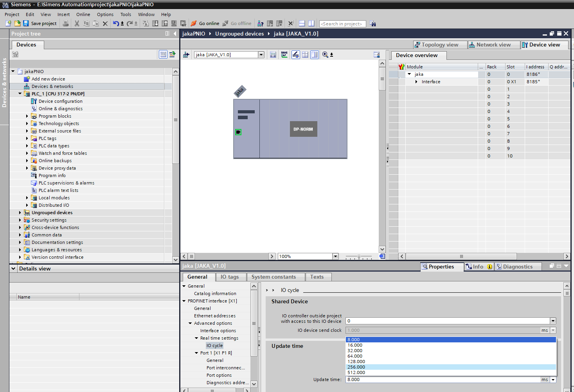
Task: Switch to the IO tags tab
Action: coord(230,277)
